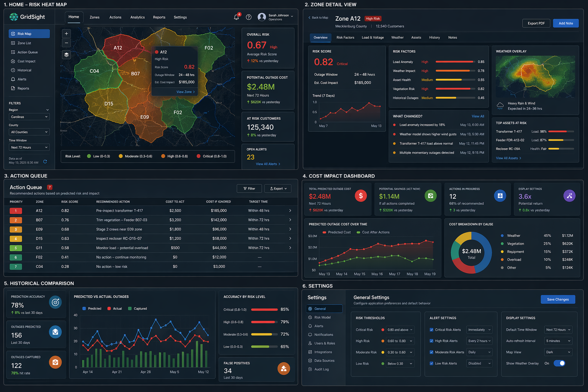
Task: Select the Risk Factors tab
Action: pos(345,38)
